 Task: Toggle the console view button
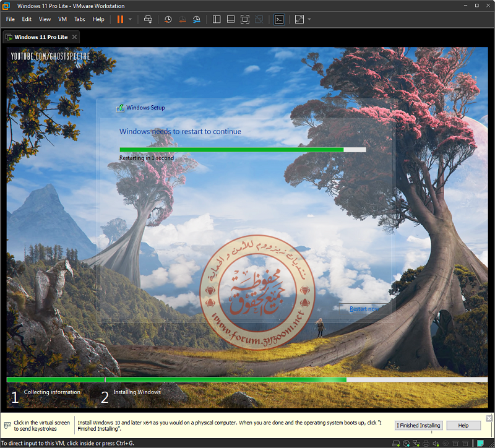pos(279,19)
